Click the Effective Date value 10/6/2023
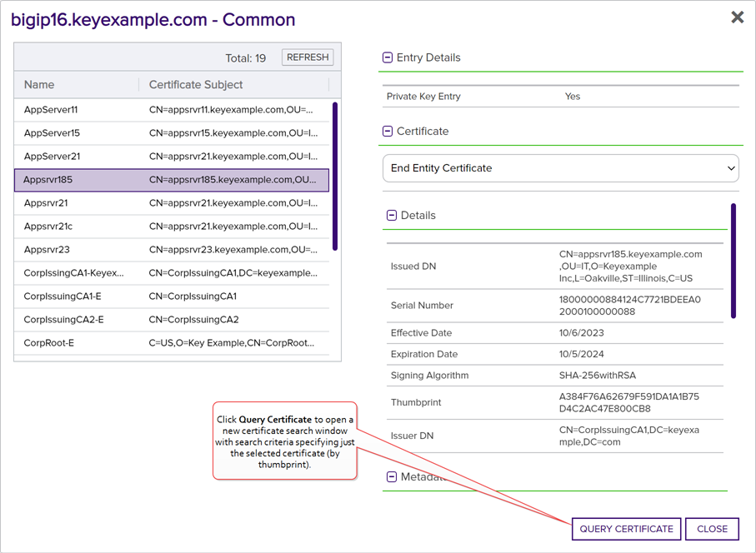Image resolution: width=756 pixels, height=553 pixels. (582, 333)
